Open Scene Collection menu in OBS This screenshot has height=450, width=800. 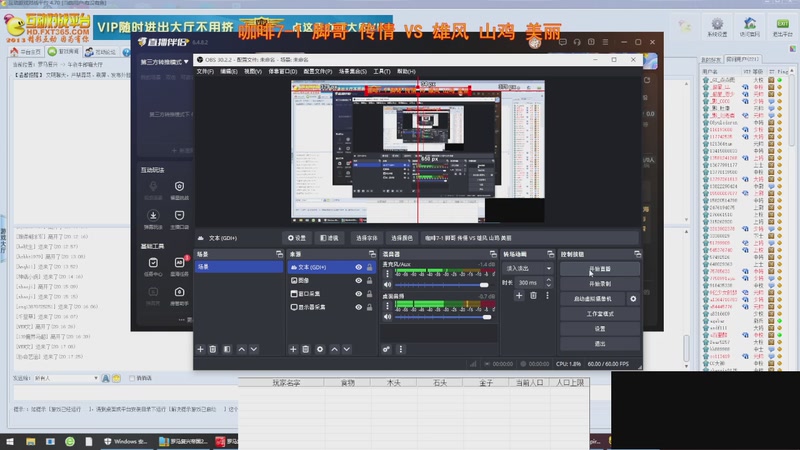[x=353, y=71]
